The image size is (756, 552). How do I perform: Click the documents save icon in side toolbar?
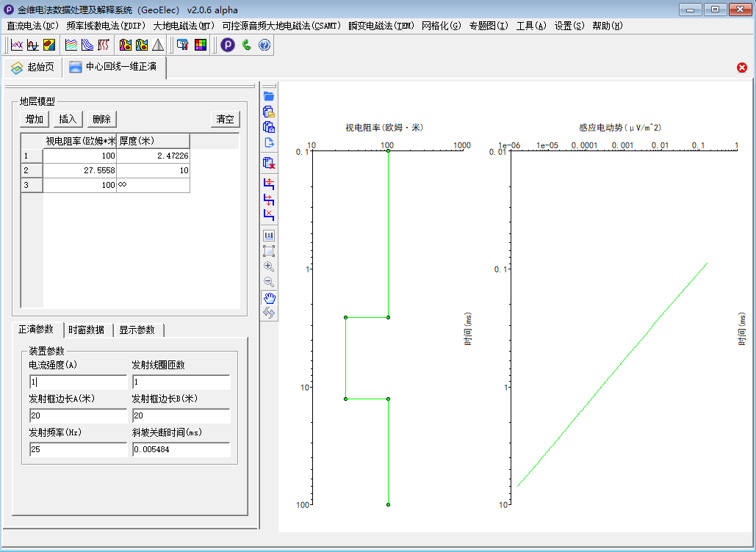point(269,127)
